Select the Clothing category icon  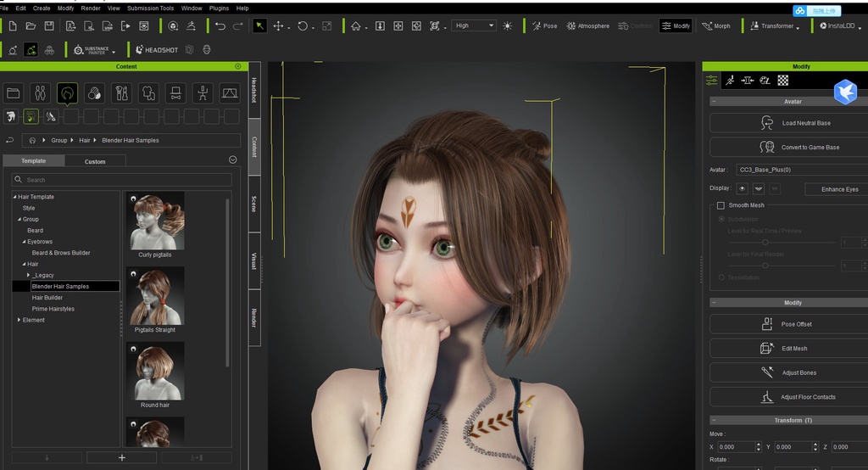(x=148, y=92)
